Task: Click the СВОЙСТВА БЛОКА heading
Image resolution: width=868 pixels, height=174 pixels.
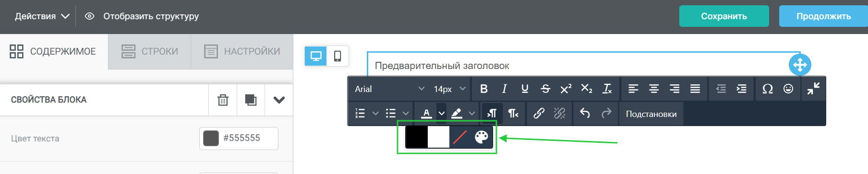Action: (x=48, y=100)
